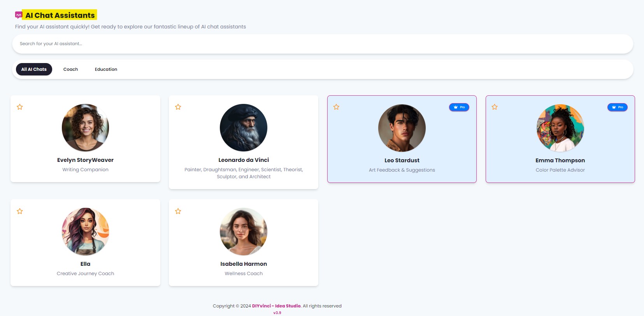644x316 pixels.
Task: Click the Painter, Draughtsman, Engineer description
Action: 244,173
